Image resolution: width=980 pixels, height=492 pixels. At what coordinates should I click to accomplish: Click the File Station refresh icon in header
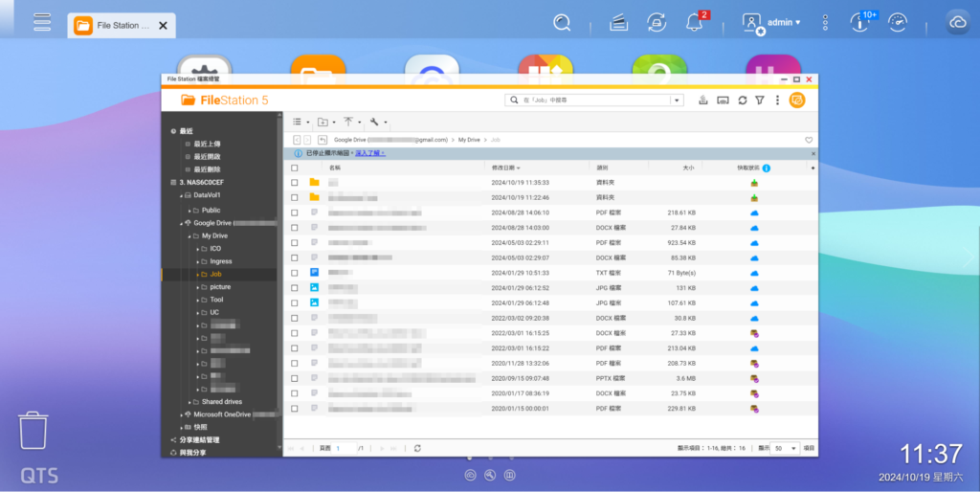click(x=742, y=100)
